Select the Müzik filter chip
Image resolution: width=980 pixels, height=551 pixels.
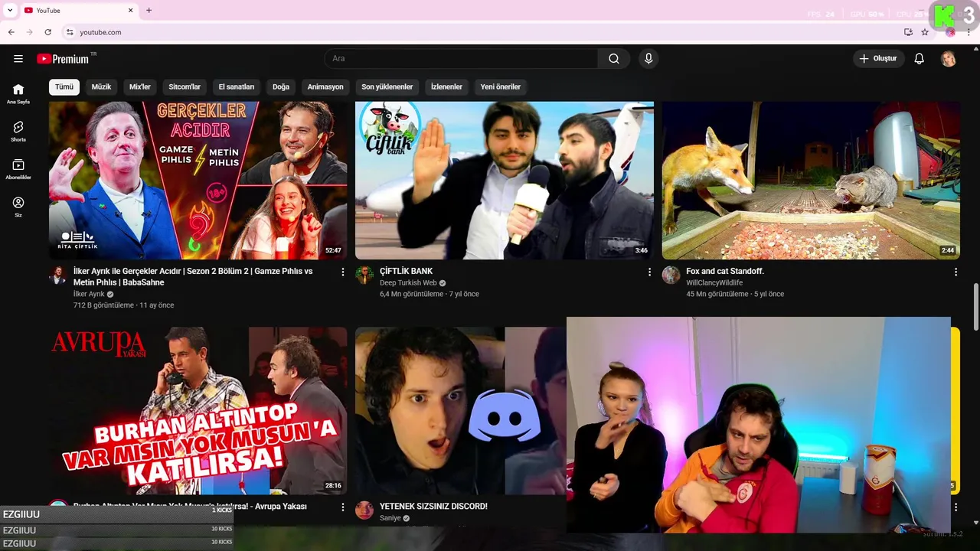[101, 86]
